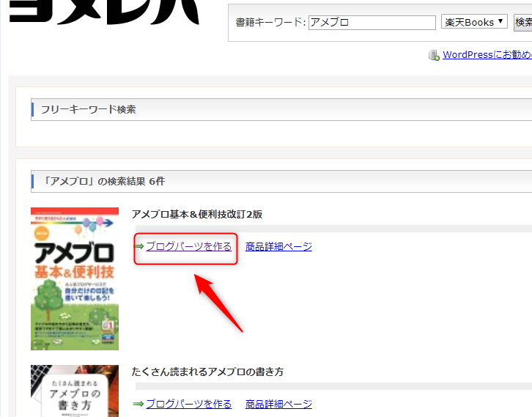Viewport: 532px width, 417px height.
Task: Open the 楽天Books store dropdown
Action: click(x=474, y=22)
